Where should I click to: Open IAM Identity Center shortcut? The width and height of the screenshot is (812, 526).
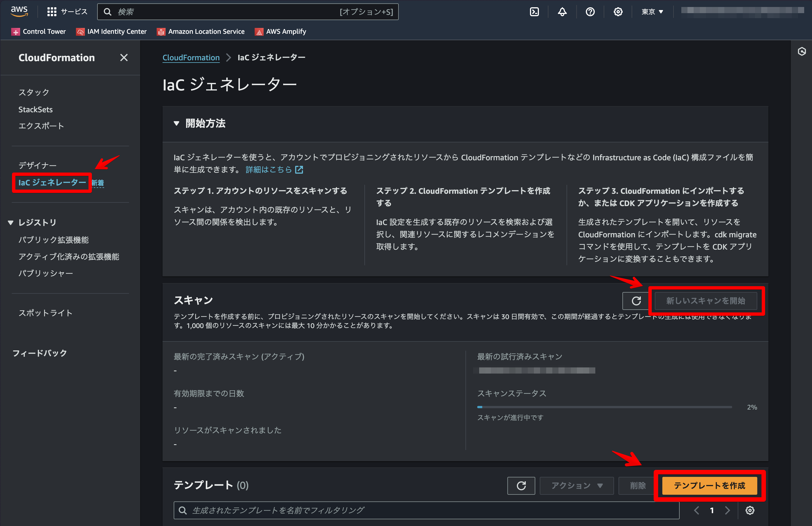pyautogui.click(x=111, y=31)
